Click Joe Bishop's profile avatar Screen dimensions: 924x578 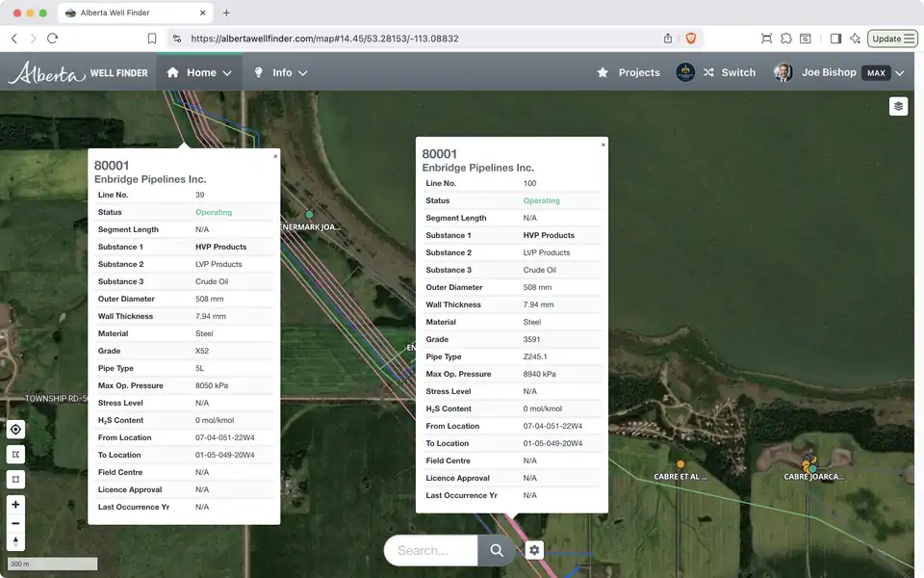click(783, 72)
